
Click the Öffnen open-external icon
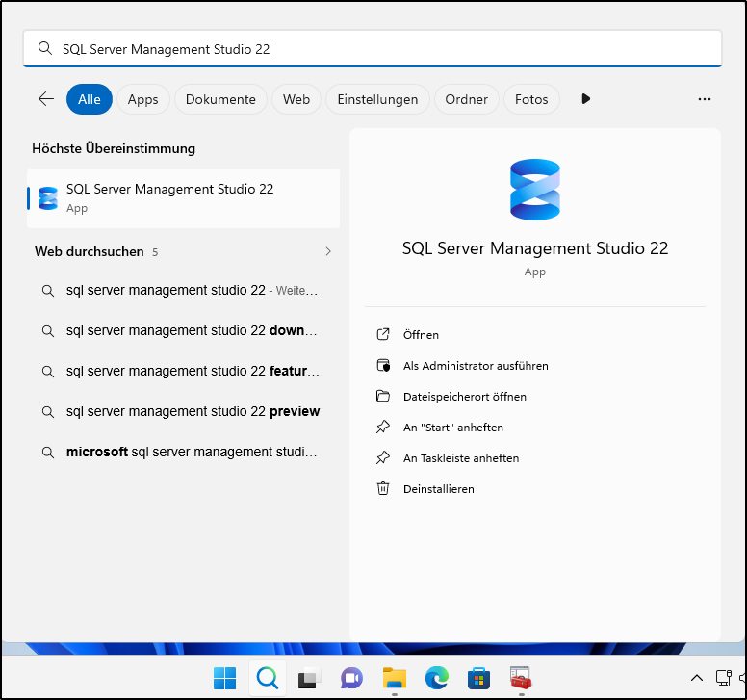click(383, 334)
